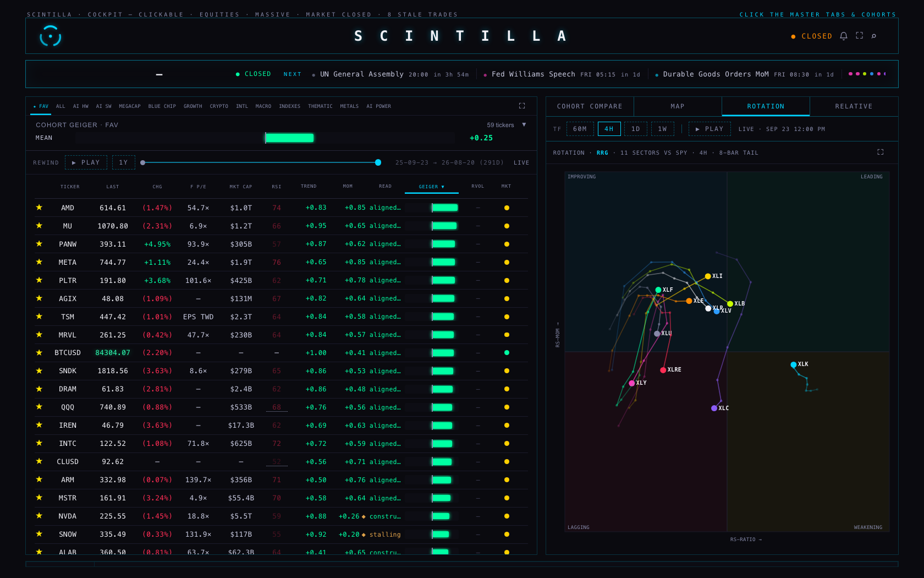Switch to the ROTATION tab
This screenshot has width=924, height=578.
point(766,106)
